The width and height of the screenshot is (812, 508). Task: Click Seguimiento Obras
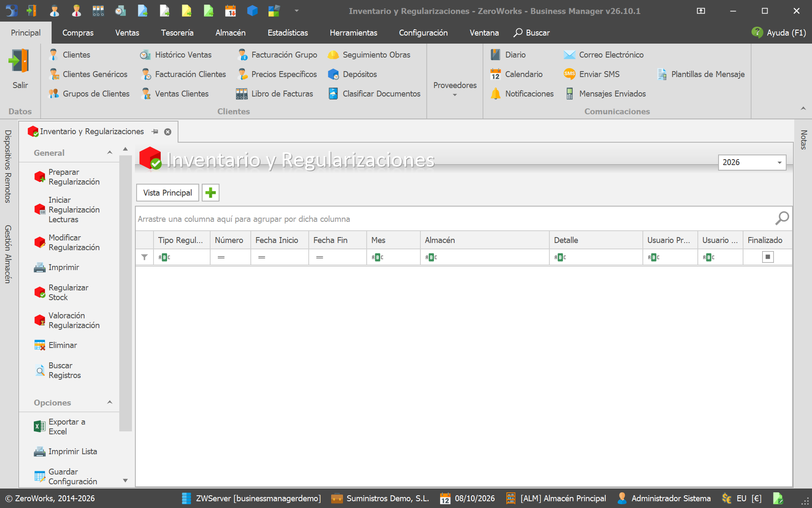(369, 55)
